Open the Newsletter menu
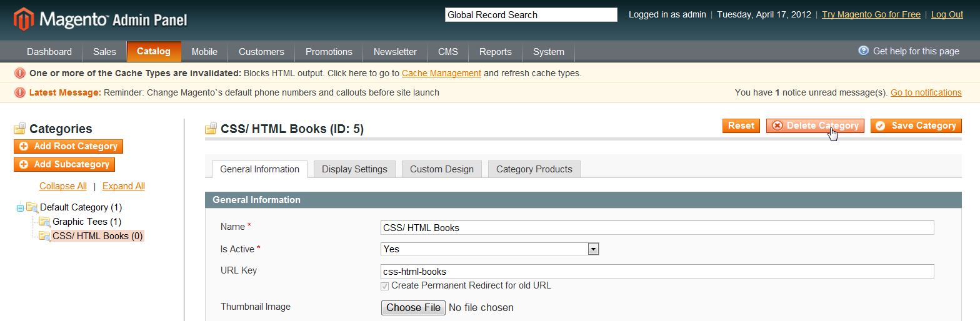980x321 pixels. [x=395, y=52]
